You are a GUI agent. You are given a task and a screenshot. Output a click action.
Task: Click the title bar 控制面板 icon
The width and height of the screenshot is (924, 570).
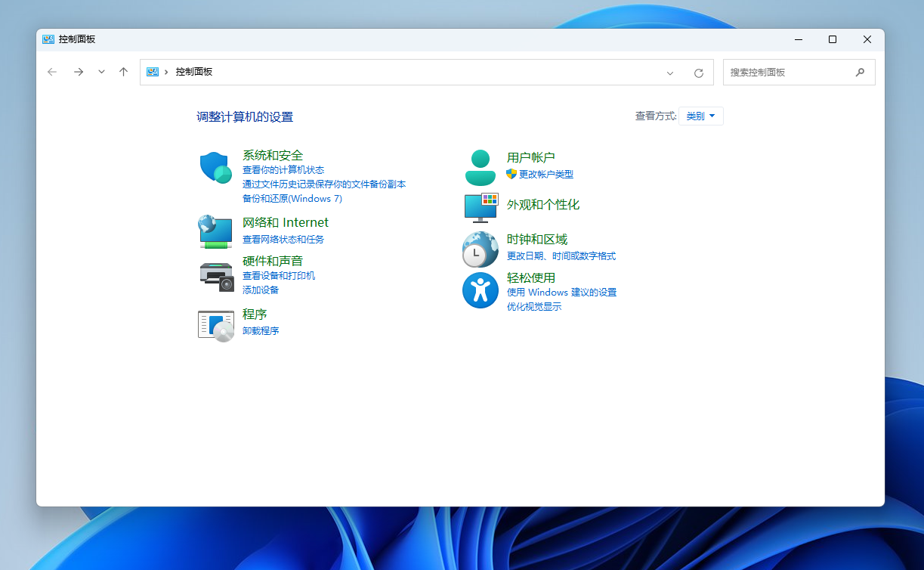coord(48,39)
